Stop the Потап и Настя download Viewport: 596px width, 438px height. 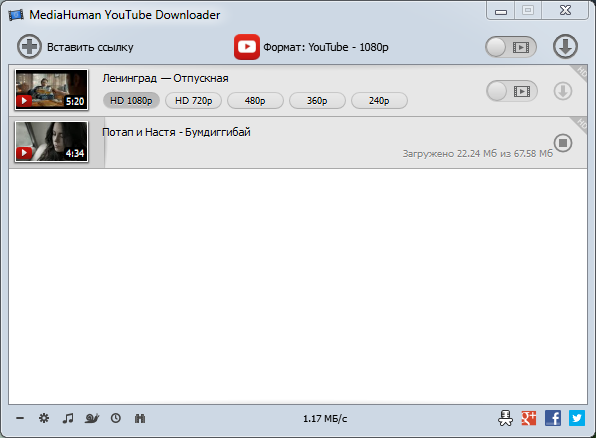click(563, 143)
